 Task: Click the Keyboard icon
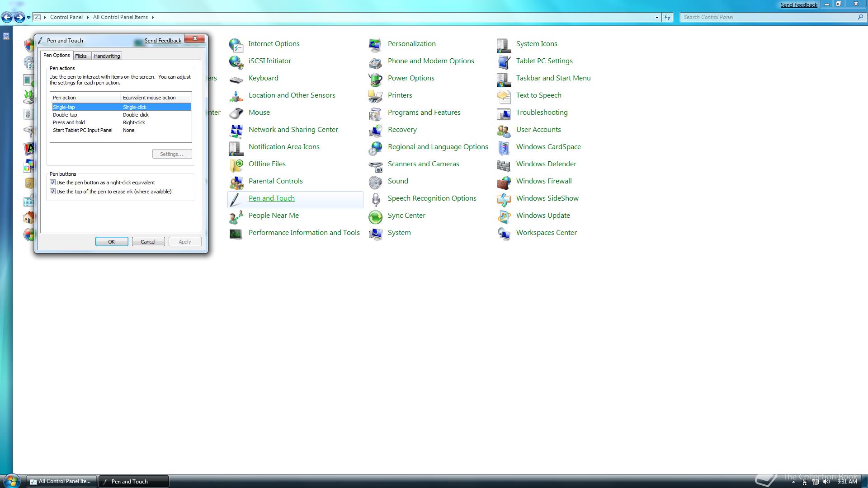pos(236,79)
